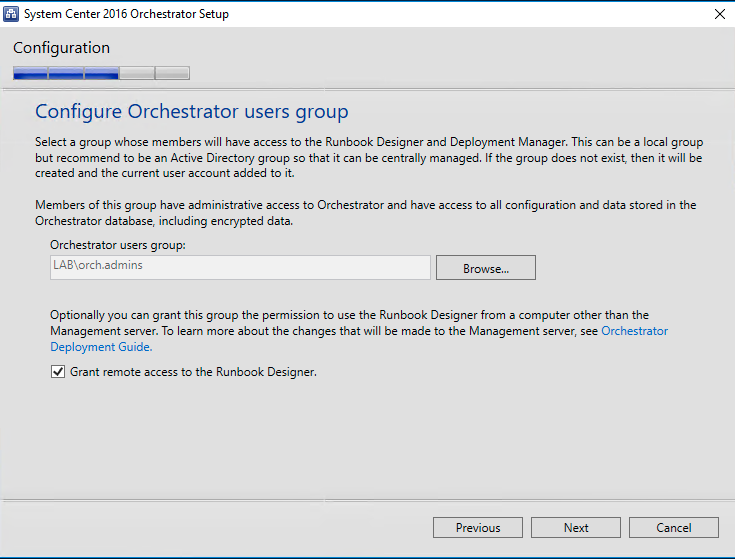
Task: Click the Orchestrator Setup title bar icon
Action: (x=12, y=14)
